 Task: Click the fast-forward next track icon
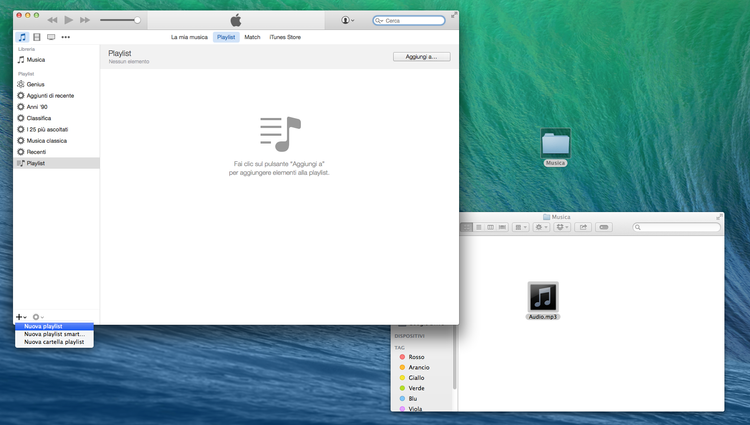point(85,20)
